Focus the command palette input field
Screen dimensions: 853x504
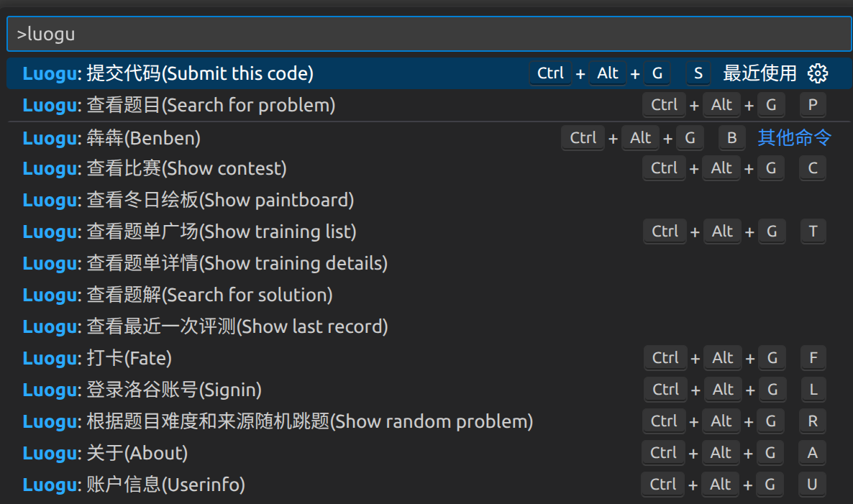coord(426,33)
